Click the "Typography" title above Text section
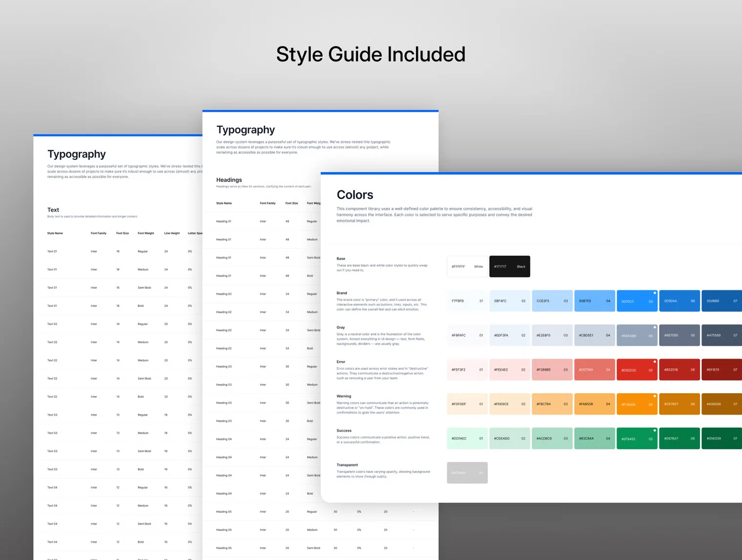The width and height of the screenshot is (742, 560). [x=77, y=154]
